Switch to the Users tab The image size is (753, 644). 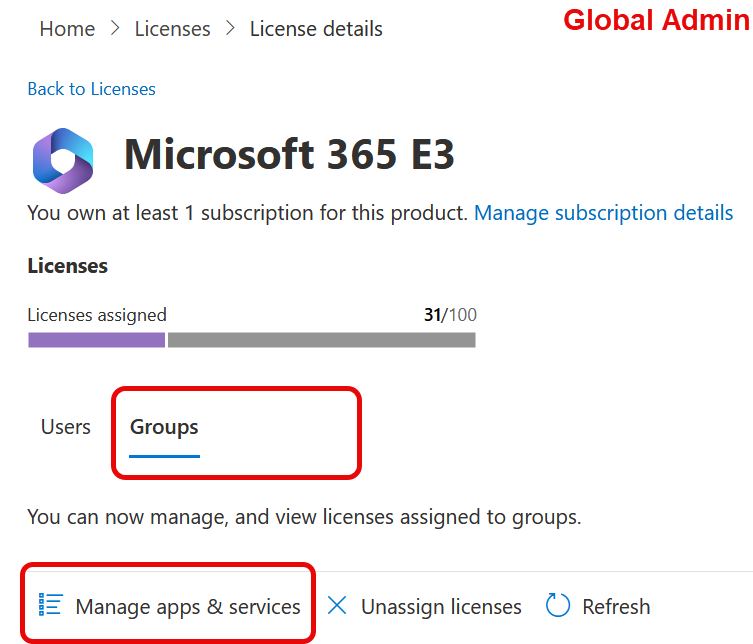click(x=66, y=427)
